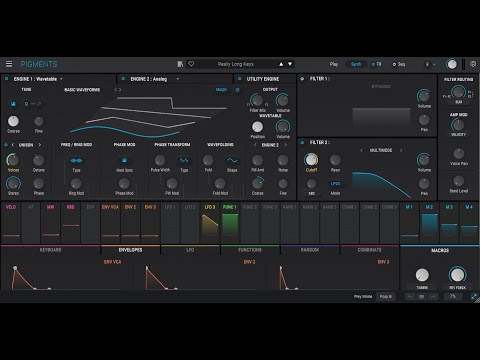Toggle Engine 1 power button
The height and width of the screenshot is (360, 480).
6,79
